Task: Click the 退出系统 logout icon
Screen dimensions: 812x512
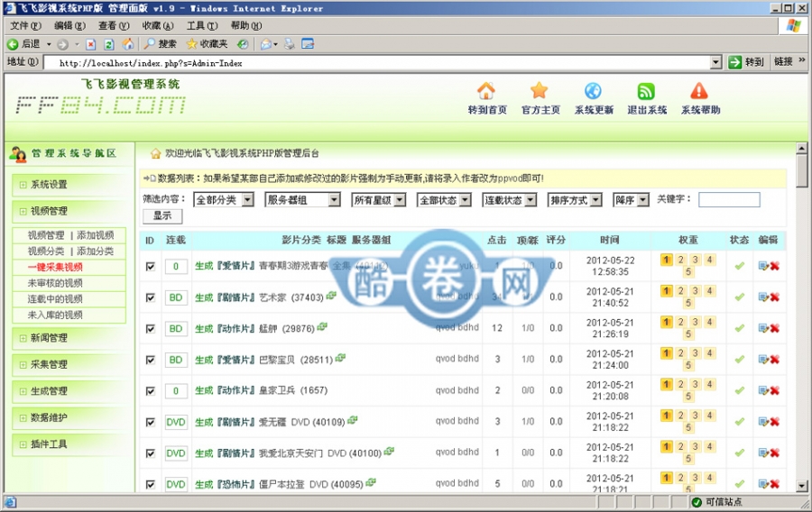Action: click(646, 91)
